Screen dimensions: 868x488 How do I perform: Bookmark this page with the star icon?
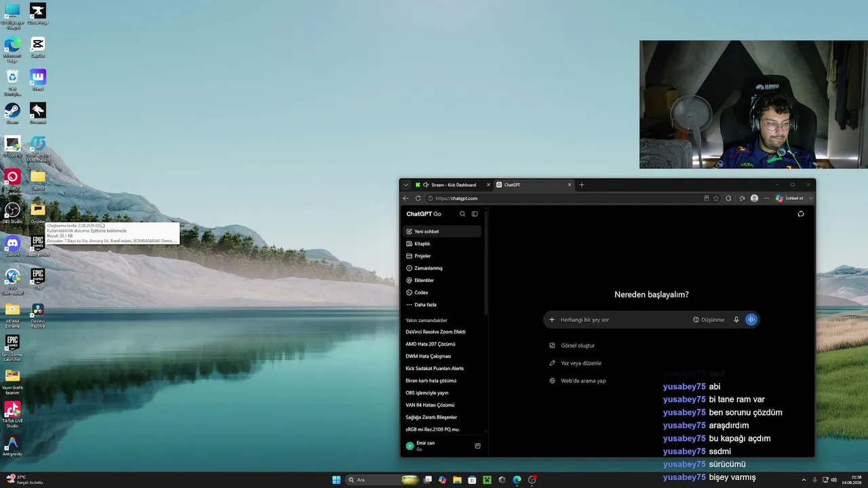(716, 199)
